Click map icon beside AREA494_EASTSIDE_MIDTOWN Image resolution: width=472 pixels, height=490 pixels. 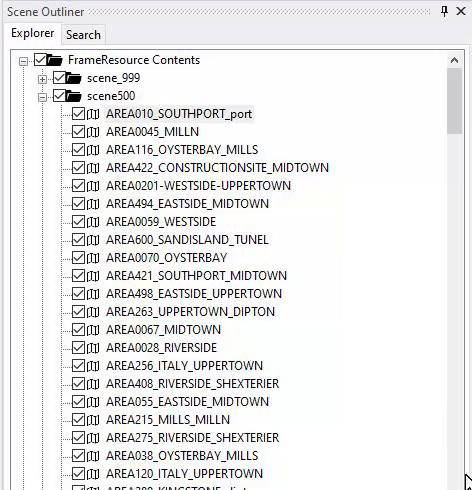coord(93,204)
